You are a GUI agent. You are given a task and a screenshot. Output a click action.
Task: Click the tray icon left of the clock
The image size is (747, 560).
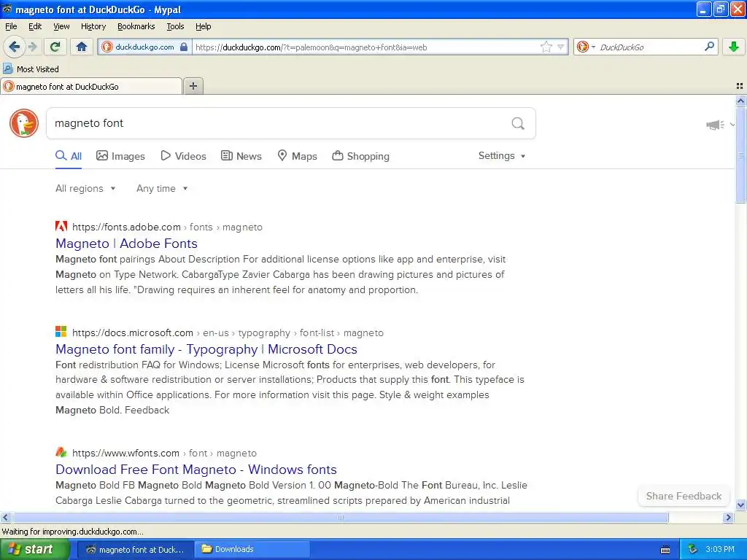click(693, 549)
